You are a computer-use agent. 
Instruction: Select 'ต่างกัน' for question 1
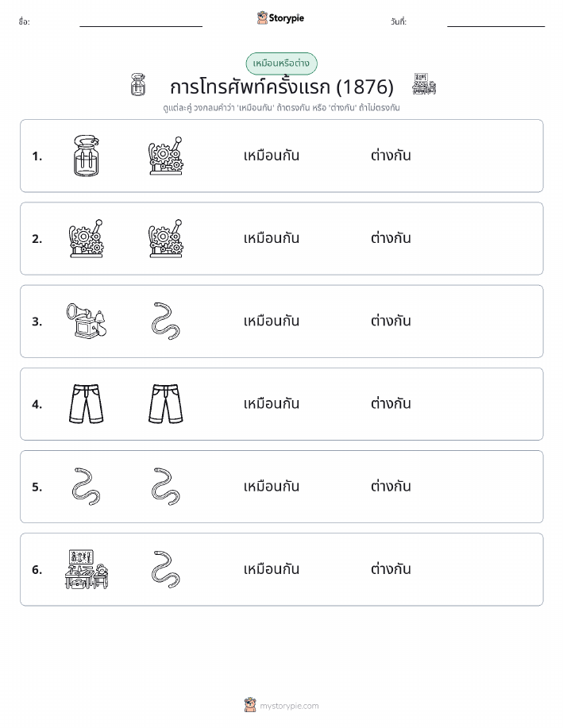(391, 156)
